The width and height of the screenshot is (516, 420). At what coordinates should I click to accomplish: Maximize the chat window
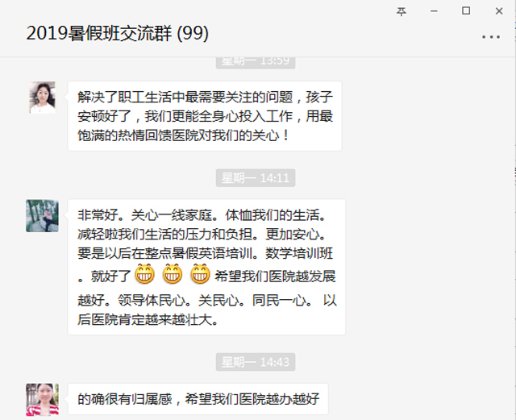pyautogui.click(x=466, y=10)
